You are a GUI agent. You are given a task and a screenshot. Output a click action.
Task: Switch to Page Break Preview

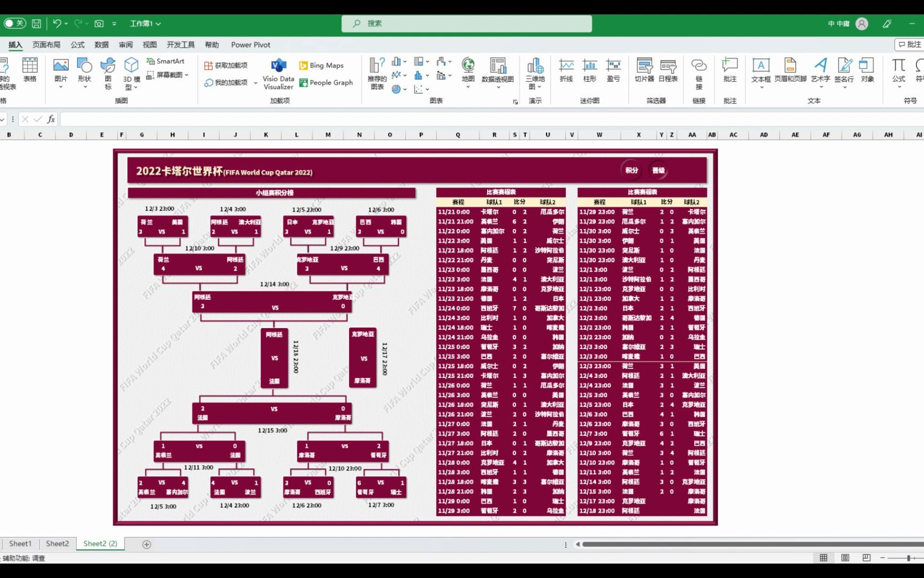(866, 558)
